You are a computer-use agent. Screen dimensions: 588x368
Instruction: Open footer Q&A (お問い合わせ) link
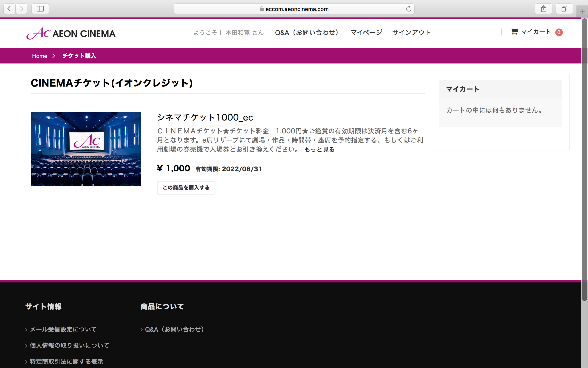click(174, 329)
